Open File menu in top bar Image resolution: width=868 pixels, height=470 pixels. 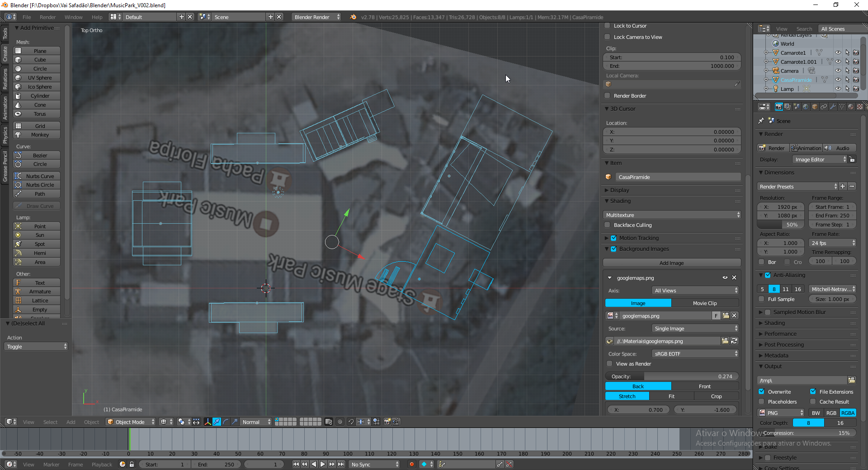pyautogui.click(x=27, y=17)
